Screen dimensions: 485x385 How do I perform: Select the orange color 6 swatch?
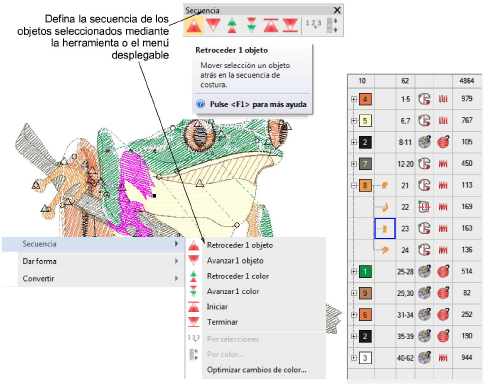pos(365,315)
